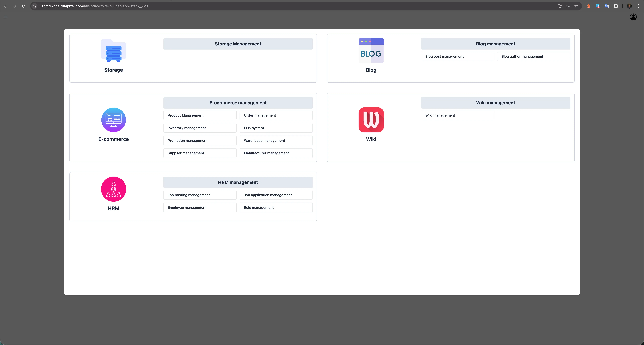
Task: Open Blog author management
Action: 533,56
